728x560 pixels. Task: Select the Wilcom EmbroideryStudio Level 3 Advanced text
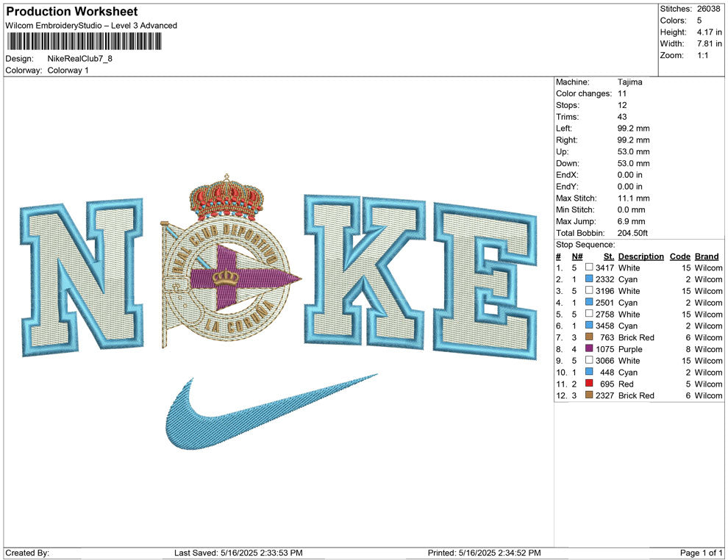click(x=91, y=26)
